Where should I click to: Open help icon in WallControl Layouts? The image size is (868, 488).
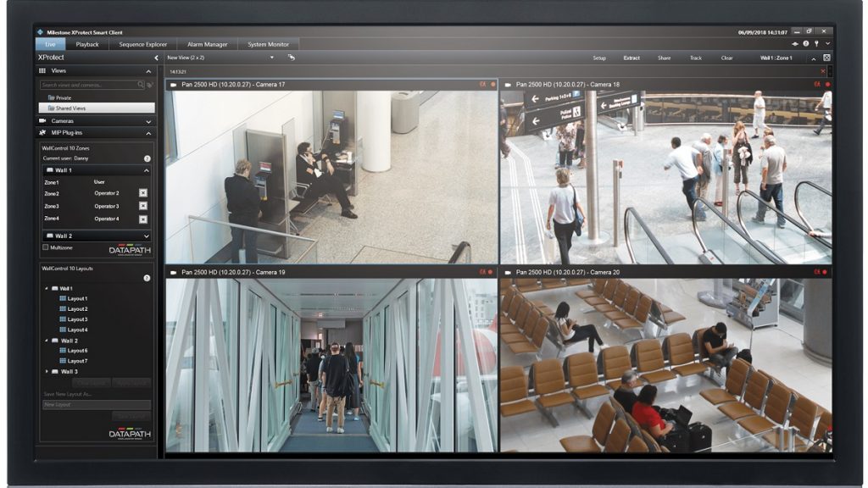coord(147,278)
